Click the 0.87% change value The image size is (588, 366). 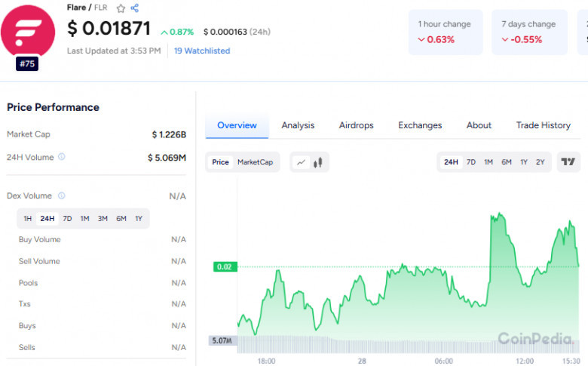pyautogui.click(x=177, y=32)
